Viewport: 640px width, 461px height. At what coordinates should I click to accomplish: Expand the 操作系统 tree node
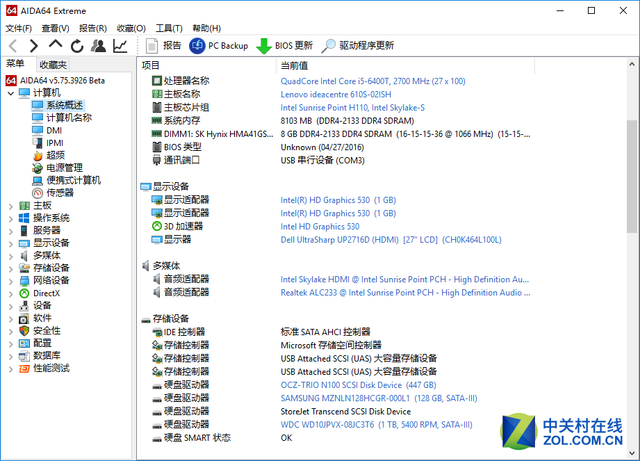[x=11, y=218]
